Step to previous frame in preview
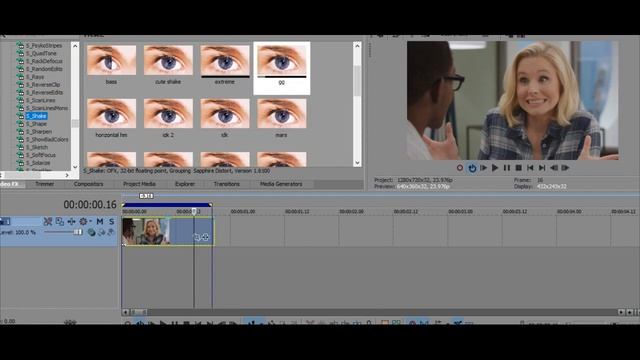 554,168
